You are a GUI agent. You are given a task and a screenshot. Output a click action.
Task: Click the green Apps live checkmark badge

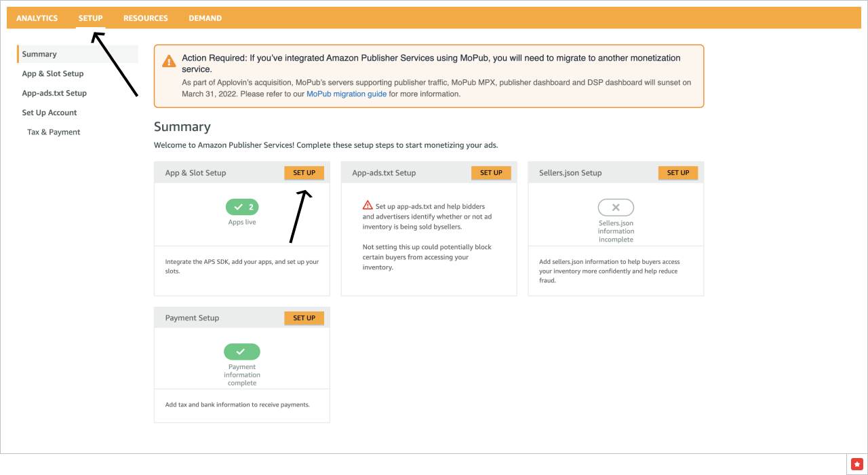[242, 207]
